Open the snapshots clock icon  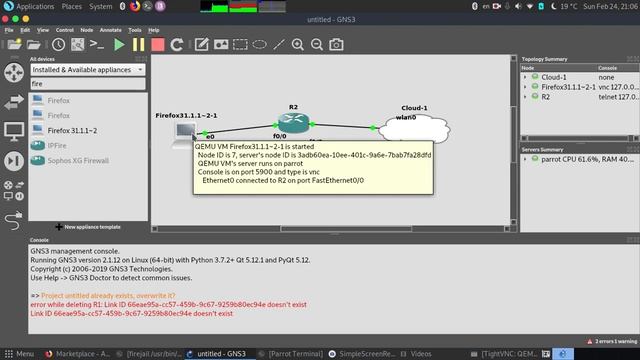click(58, 44)
